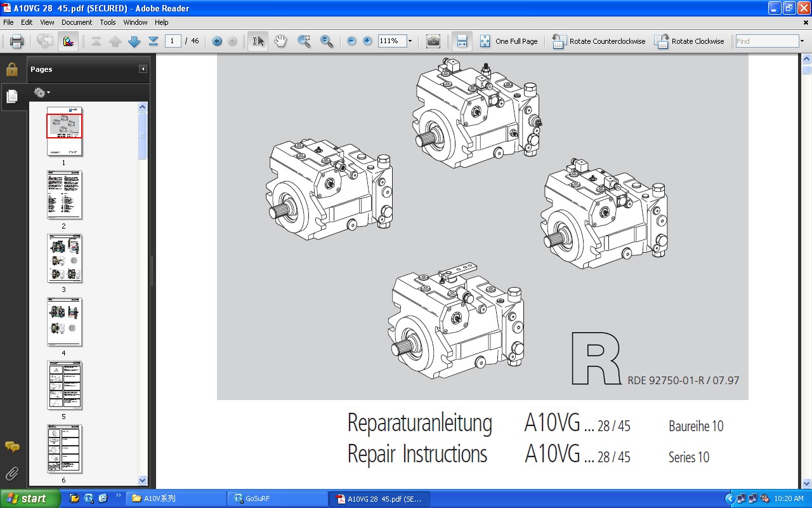
Task: Click the Previous View blue back button
Action: click(217, 41)
